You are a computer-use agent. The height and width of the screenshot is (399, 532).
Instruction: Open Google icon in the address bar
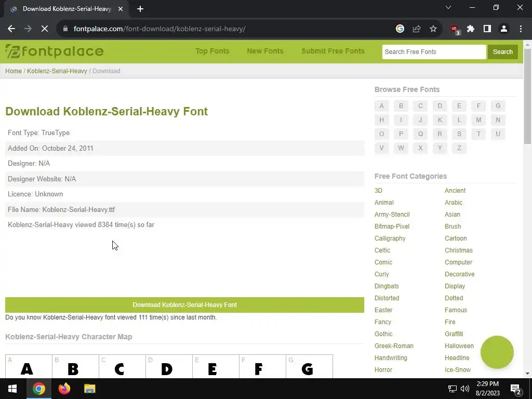(x=400, y=29)
